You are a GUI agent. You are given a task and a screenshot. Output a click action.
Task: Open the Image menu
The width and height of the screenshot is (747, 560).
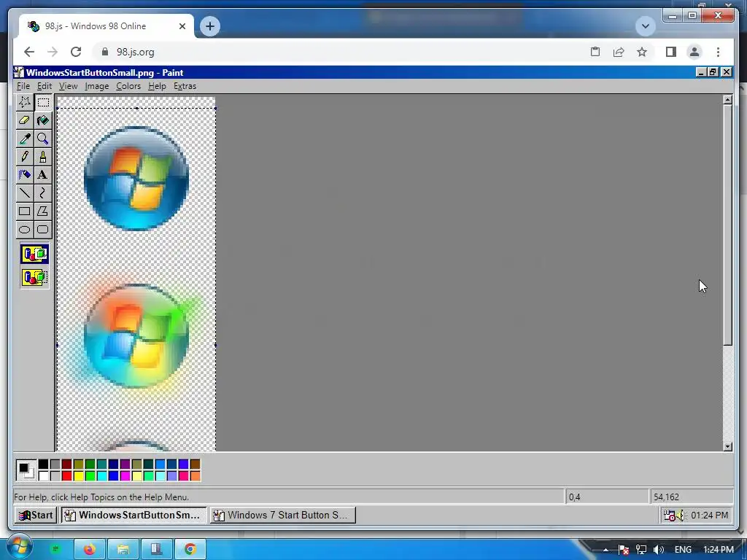97,86
